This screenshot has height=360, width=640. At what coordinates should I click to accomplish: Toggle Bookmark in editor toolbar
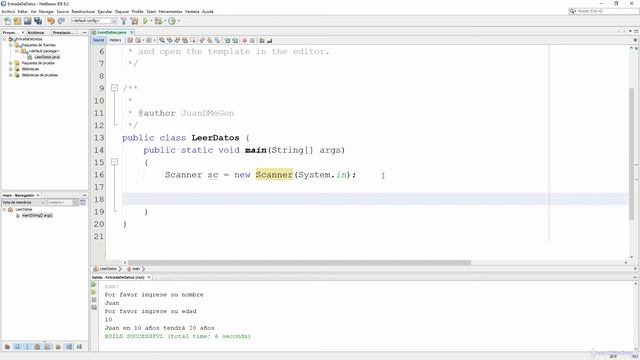coord(217,40)
